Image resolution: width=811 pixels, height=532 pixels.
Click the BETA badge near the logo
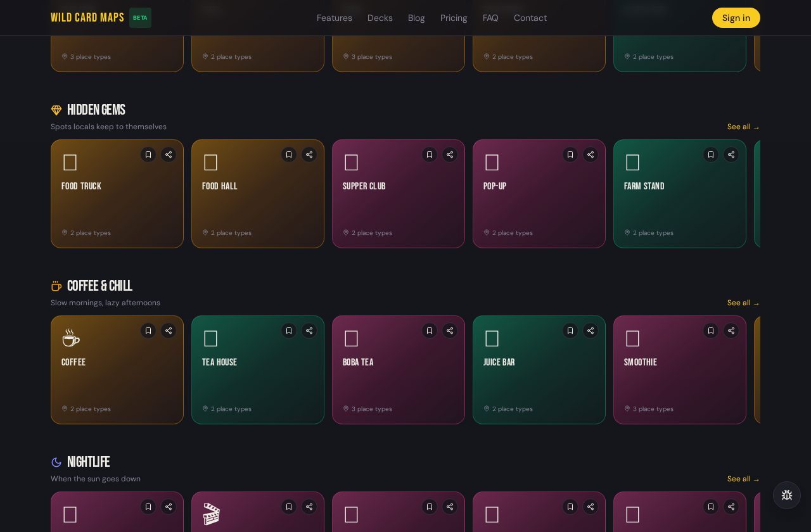point(140,18)
